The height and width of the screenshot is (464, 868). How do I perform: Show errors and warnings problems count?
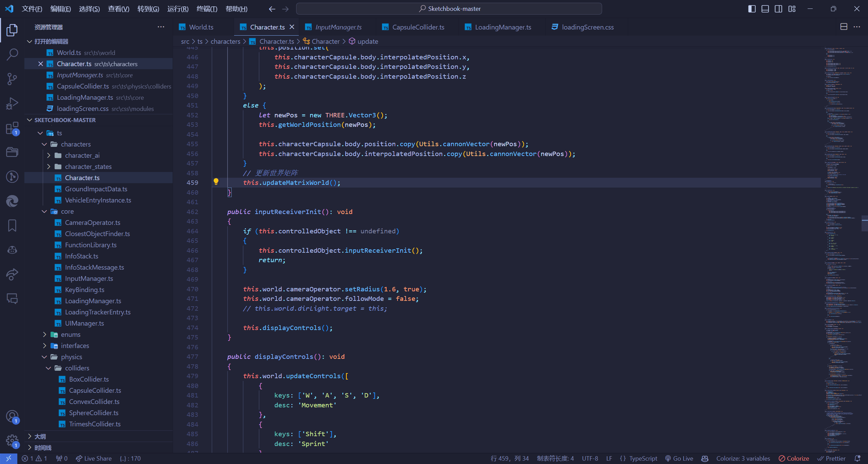34,458
